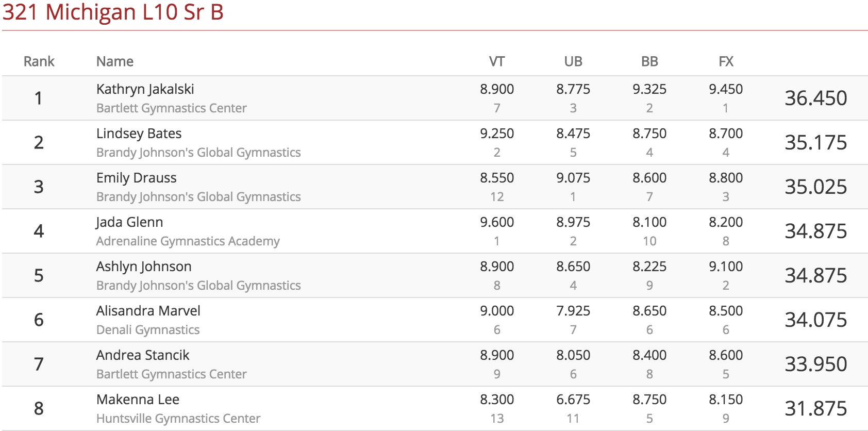Click the FX column header
The width and height of the screenshot is (868, 431).
[x=726, y=61]
